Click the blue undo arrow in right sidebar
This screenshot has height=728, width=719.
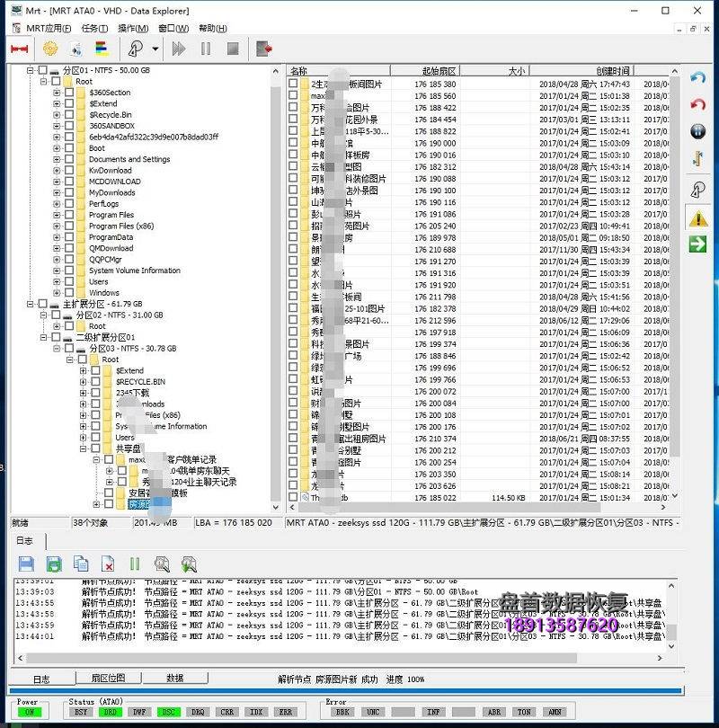[697, 78]
